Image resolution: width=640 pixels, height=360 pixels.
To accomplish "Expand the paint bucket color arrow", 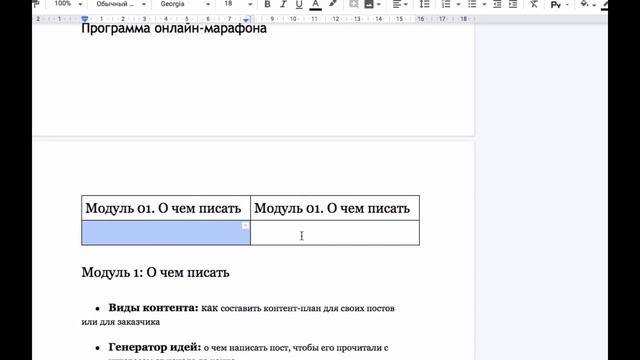I will click(594, 4).
